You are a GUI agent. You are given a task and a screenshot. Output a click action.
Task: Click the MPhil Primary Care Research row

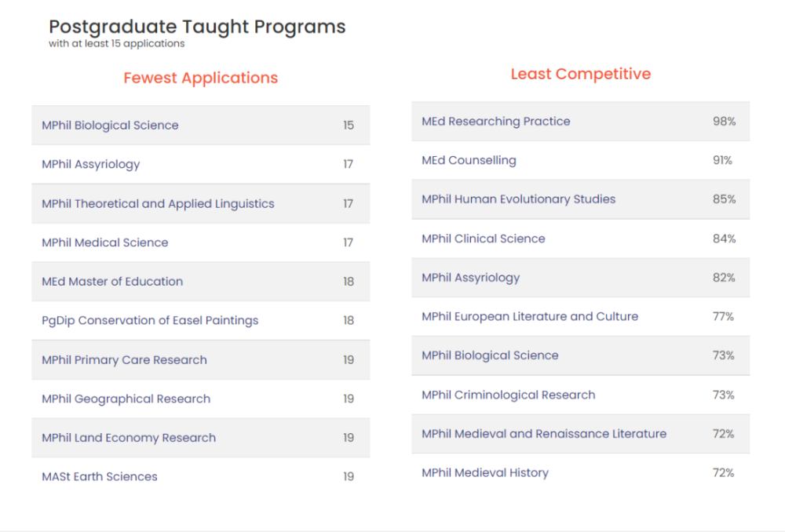[201, 360]
